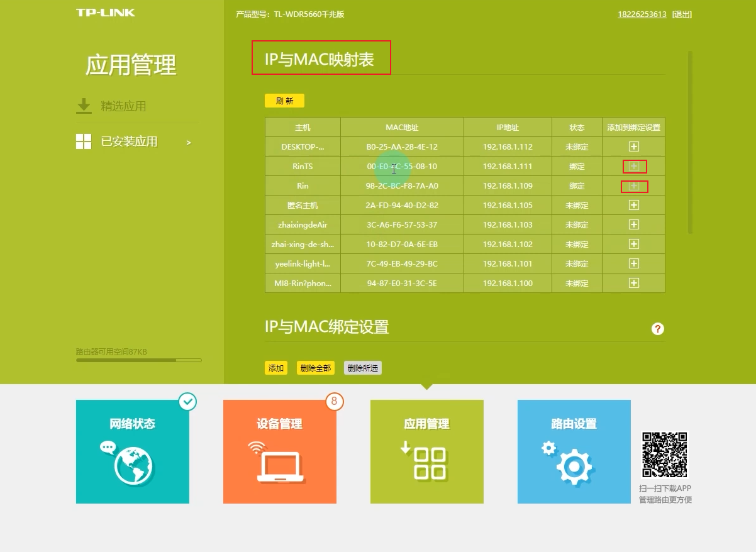Select the IP address 192.168.1.100
756x552 pixels.
(508, 283)
